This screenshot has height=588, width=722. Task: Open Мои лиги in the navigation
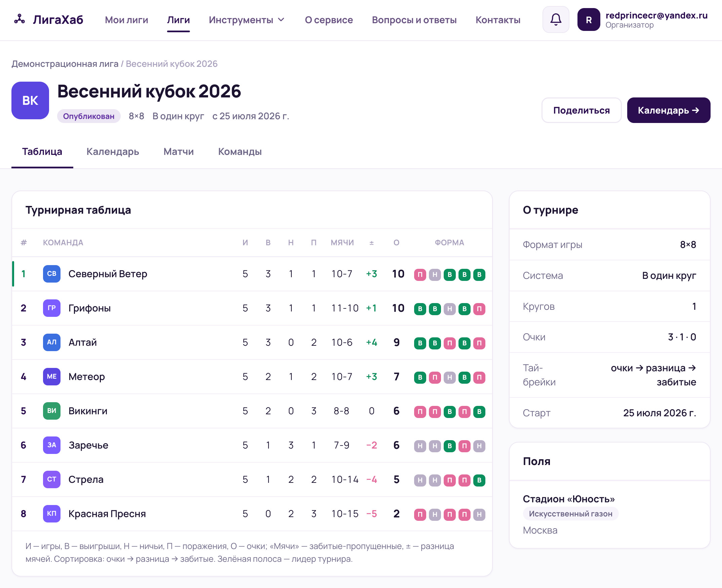(126, 20)
